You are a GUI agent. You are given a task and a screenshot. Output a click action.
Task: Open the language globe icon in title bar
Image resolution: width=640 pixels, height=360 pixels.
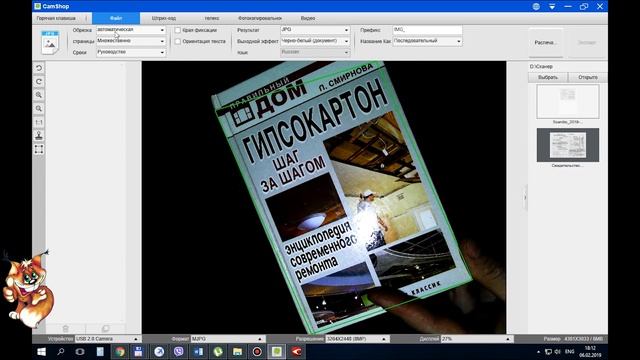(x=536, y=6)
